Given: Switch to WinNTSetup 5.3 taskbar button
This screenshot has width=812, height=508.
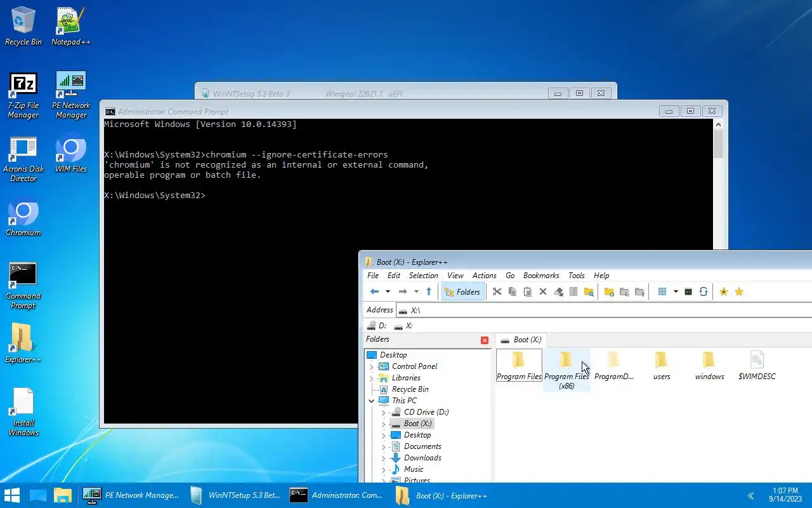Looking at the screenshot, I should tap(235, 495).
